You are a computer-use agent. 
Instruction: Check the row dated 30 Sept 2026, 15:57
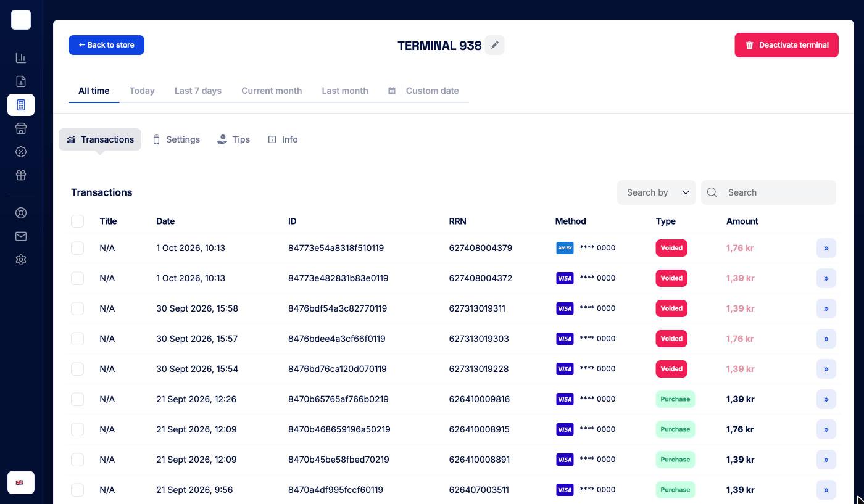point(77,339)
